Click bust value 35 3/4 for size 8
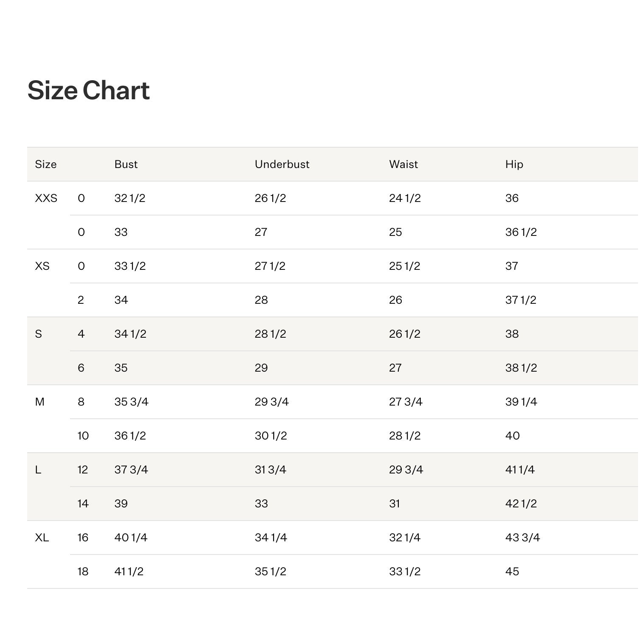This screenshot has height=644, width=644. point(132,402)
